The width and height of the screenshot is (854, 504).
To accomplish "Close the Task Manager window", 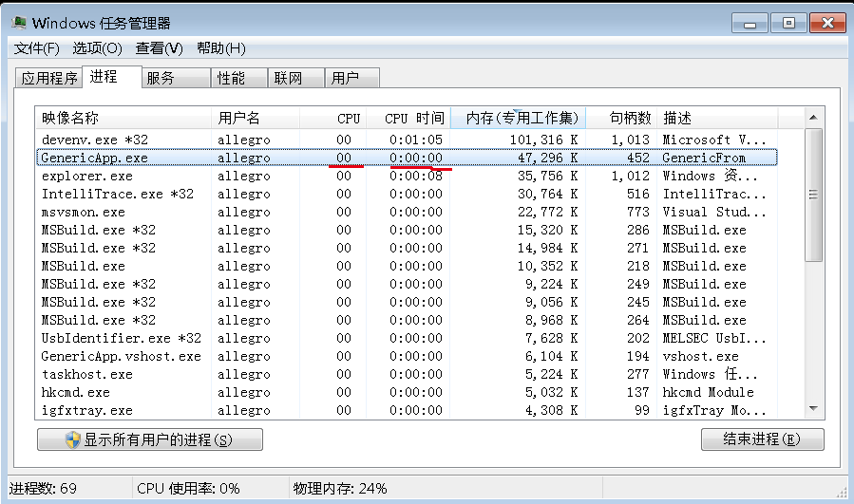I will [x=827, y=23].
